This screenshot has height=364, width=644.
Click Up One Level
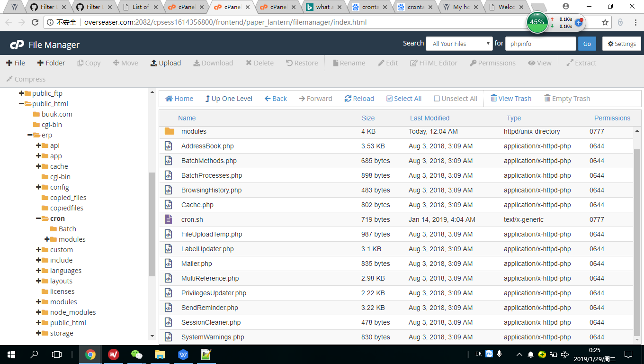229,99
